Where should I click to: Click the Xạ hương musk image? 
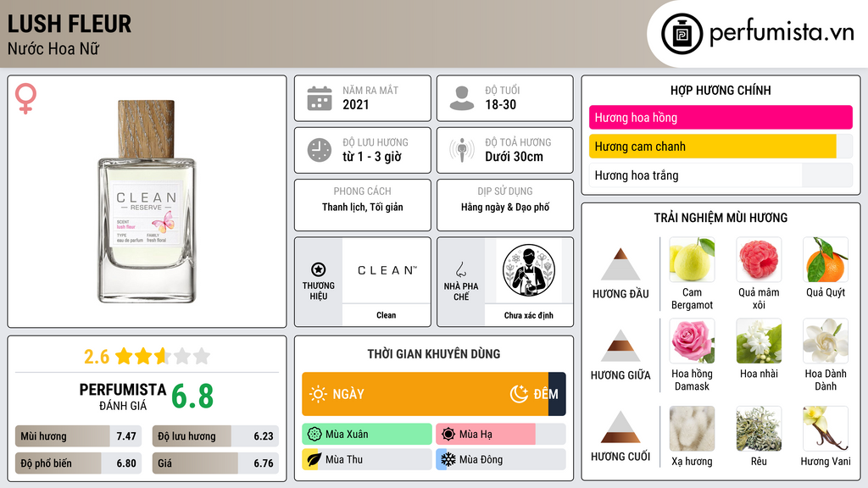(x=692, y=429)
